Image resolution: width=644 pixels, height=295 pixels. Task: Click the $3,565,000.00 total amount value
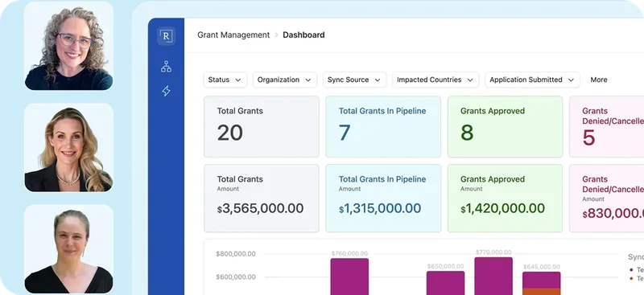pyautogui.click(x=260, y=208)
